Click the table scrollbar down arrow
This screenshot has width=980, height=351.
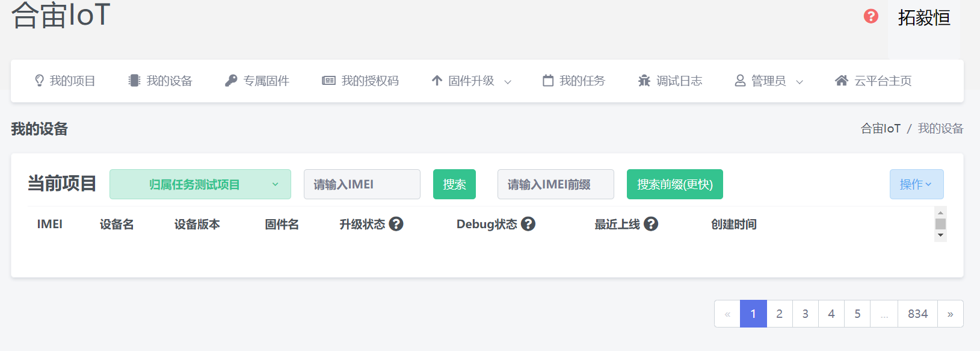click(941, 235)
